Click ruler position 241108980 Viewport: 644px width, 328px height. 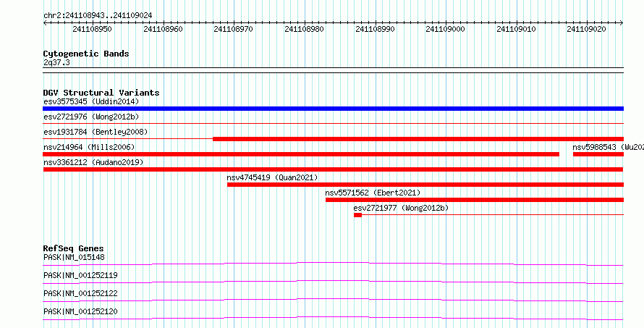[x=305, y=29]
